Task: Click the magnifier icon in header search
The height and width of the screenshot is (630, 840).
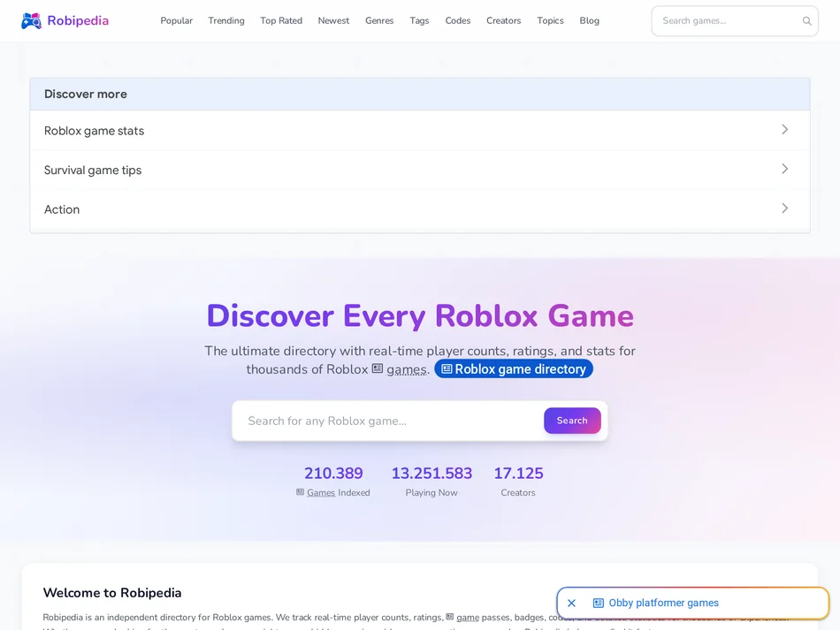Action: [806, 21]
